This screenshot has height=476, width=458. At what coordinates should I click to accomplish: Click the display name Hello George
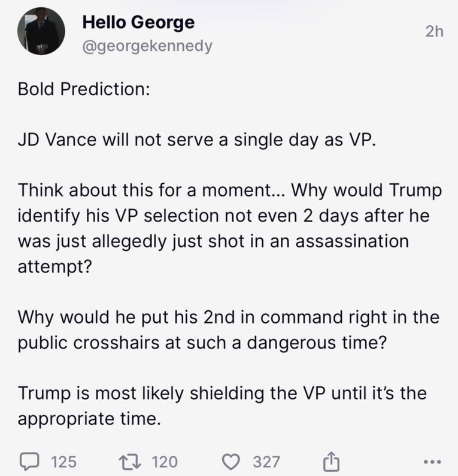point(138,23)
